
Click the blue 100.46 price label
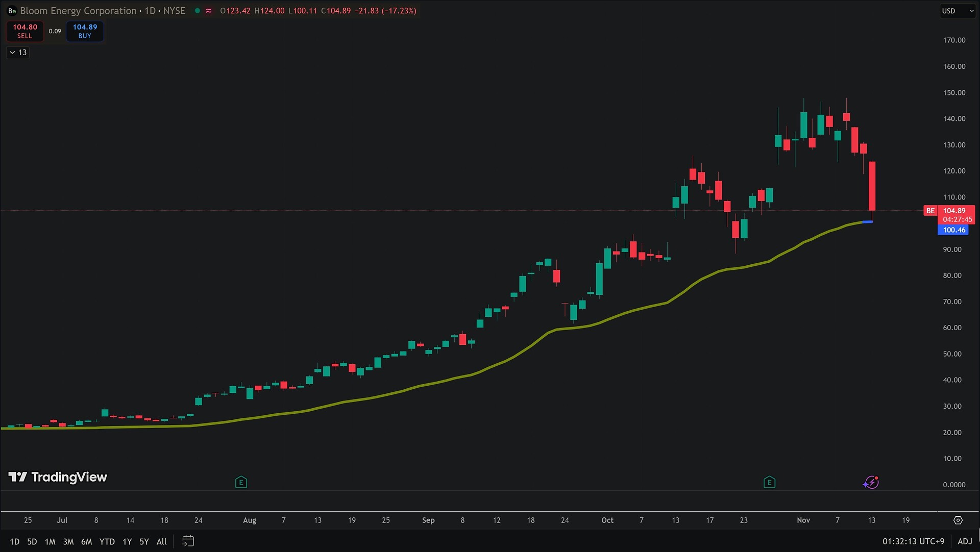(x=954, y=230)
